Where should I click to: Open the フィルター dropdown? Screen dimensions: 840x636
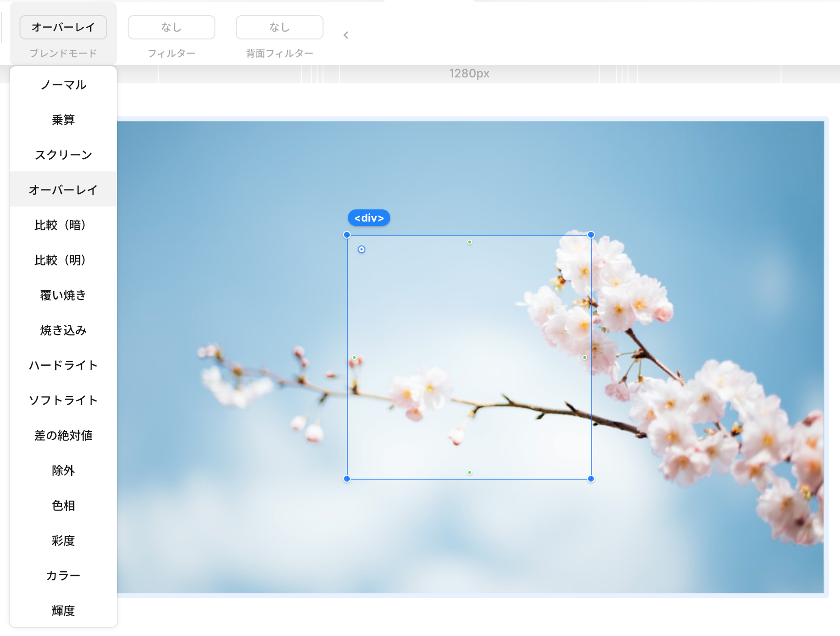coord(171,27)
